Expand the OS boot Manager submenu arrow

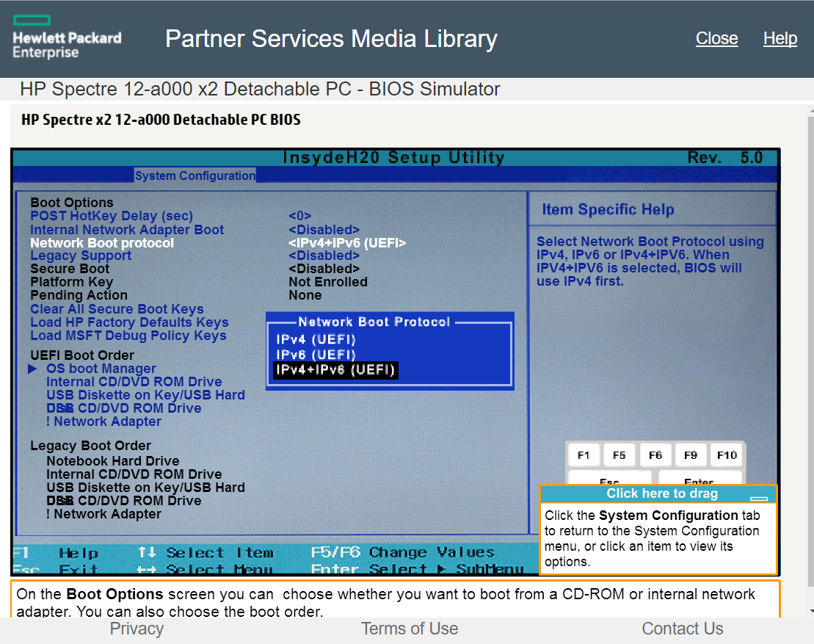pos(32,369)
